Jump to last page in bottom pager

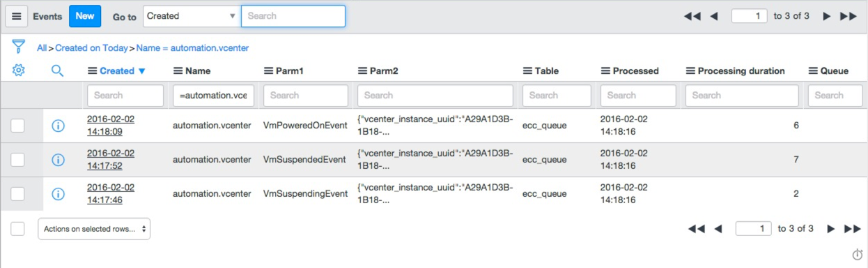coord(853,228)
